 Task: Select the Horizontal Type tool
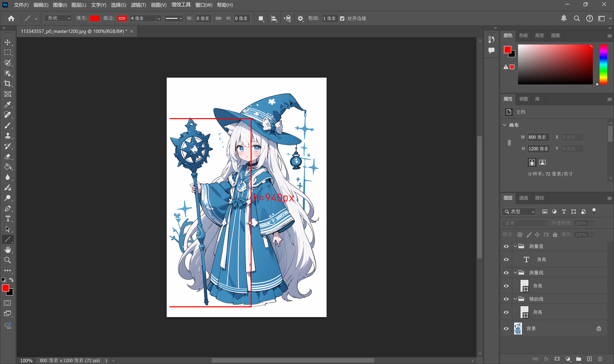pyautogui.click(x=8, y=219)
